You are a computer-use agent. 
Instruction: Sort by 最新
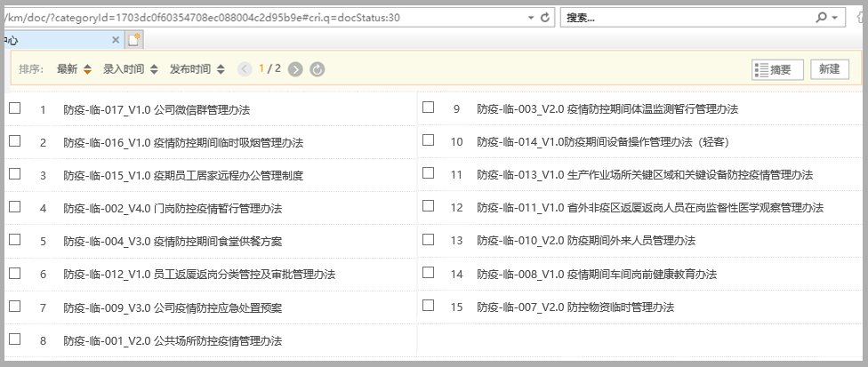point(67,69)
